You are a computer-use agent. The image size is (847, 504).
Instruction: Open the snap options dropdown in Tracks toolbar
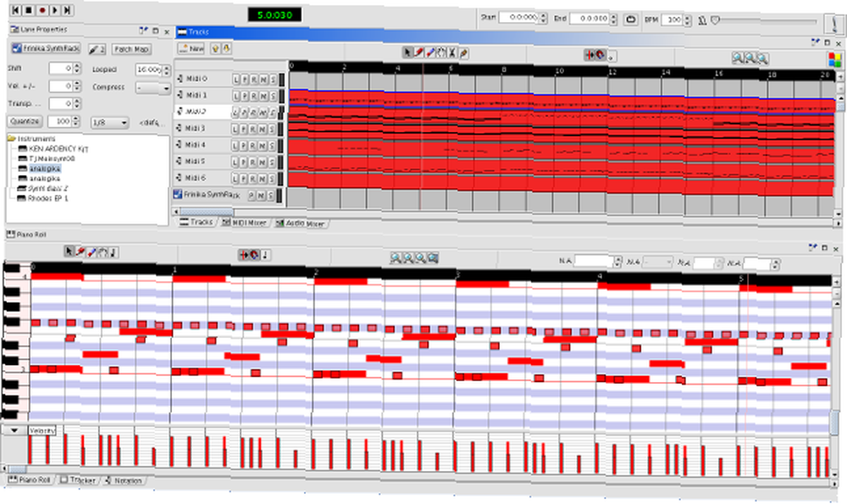(611, 56)
